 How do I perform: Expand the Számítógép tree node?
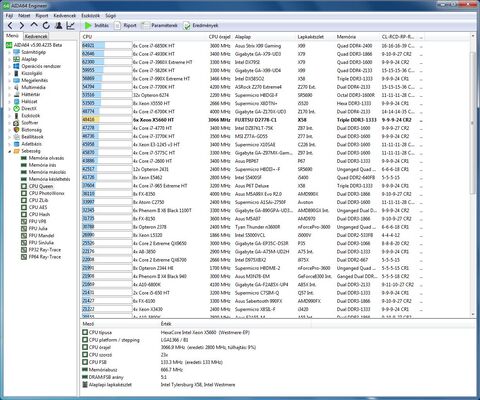9,52
